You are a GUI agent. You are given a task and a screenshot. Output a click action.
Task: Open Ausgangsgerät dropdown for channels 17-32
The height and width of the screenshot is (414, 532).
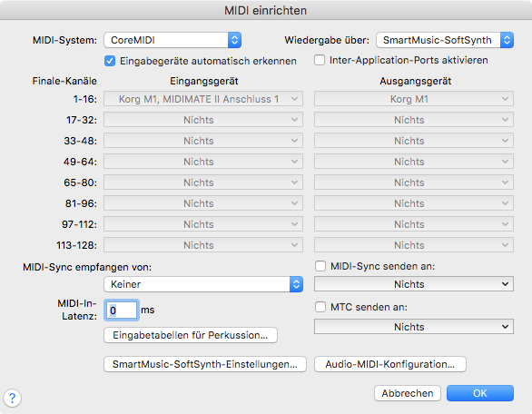click(414, 120)
